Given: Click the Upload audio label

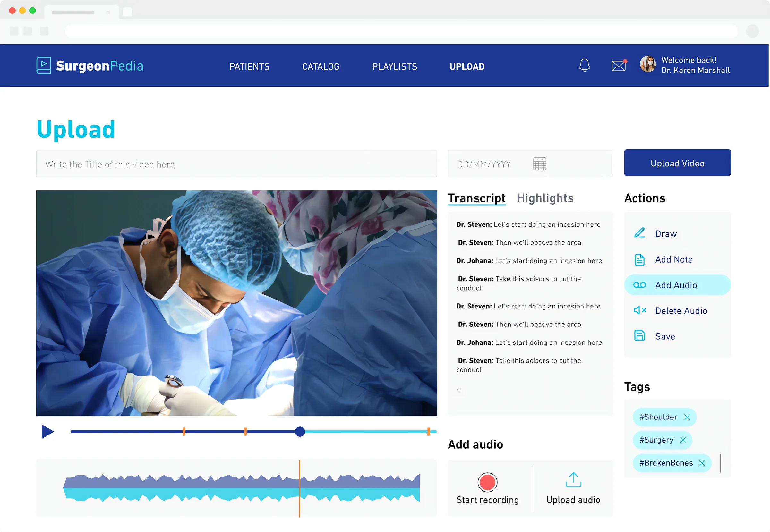Looking at the screenshot, I should click(x=573, y=500).
